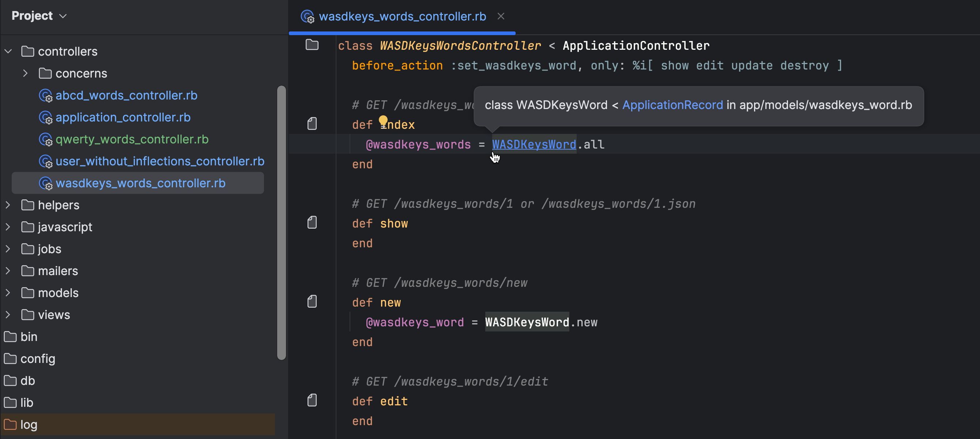Click the gutter view icon beside def show
The height and width of the screenshot is (439, 980).
[312, 223]
